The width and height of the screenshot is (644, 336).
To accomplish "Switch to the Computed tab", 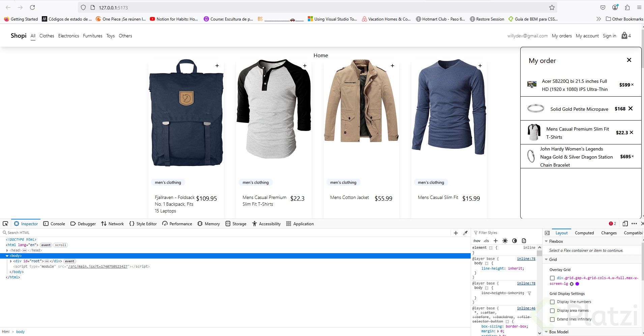I will click(584, 233).
